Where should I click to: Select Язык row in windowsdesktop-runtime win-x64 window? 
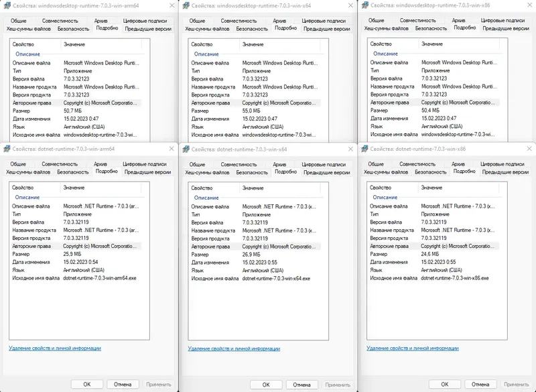(255, 127)
